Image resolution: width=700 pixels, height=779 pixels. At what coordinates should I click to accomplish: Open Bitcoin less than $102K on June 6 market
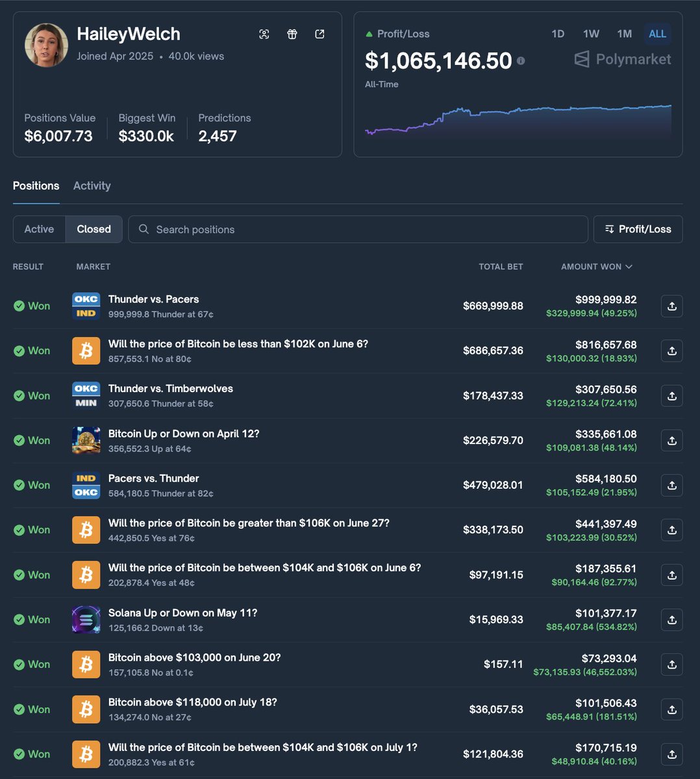point(238,344)
